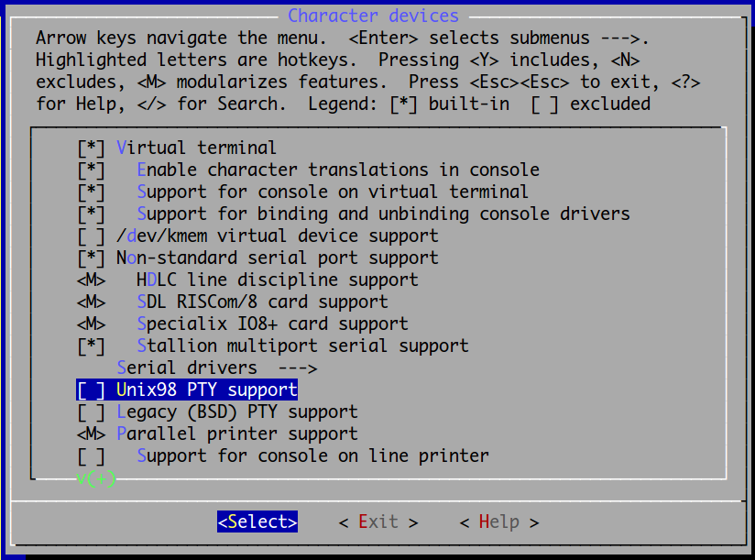Screen dimensions: 755x560
Task: Toggle Stallion multiport serial support
Action: point(91,346)
